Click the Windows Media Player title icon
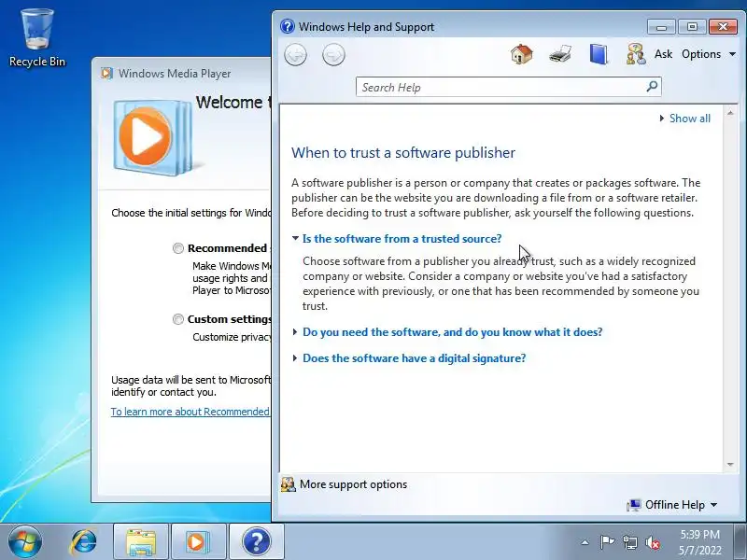Screen dimensions: 747x560 click(x=106, y=74)
